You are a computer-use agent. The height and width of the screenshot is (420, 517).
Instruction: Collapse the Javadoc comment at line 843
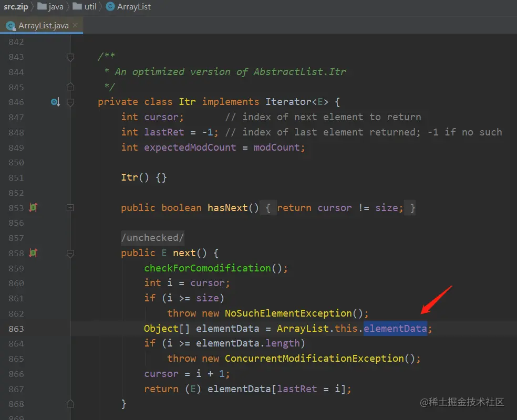[70, 57]
